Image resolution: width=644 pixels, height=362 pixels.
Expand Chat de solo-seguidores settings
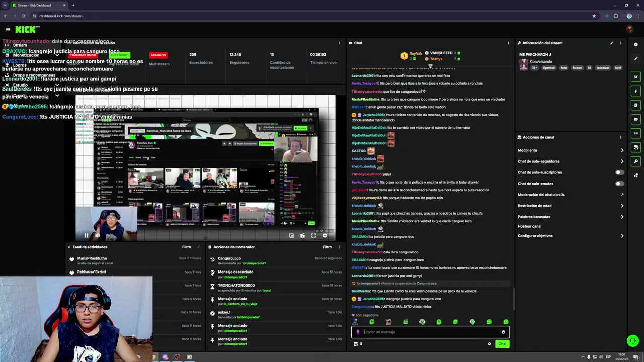571,161
